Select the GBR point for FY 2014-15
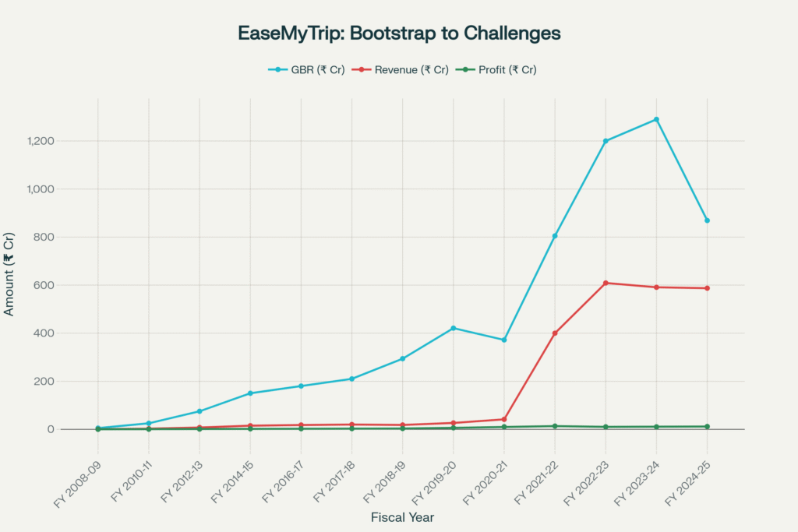Screen dimensions: 798x532 click(x=250, y=393)
